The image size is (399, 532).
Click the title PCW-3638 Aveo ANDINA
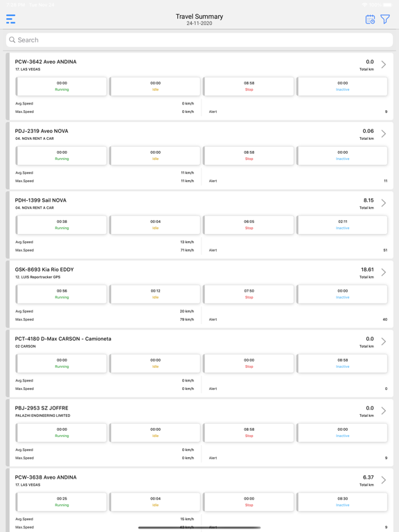coord(46,477)
